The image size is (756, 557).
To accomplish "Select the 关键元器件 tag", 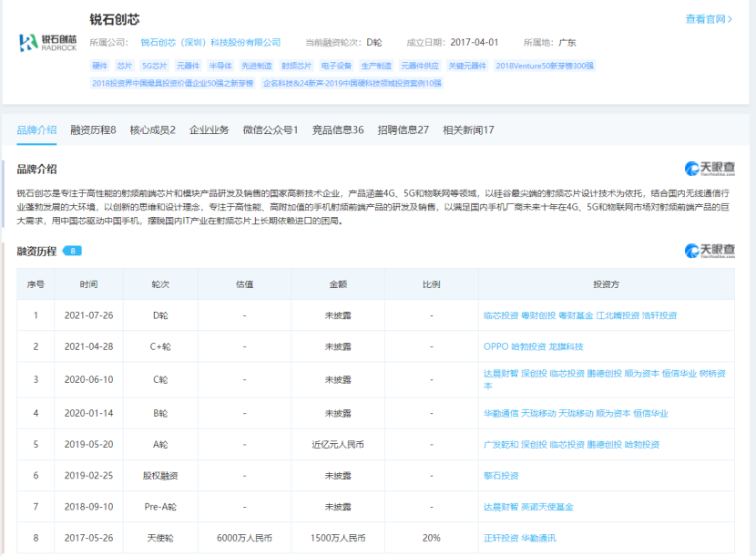I will [467, 66].
